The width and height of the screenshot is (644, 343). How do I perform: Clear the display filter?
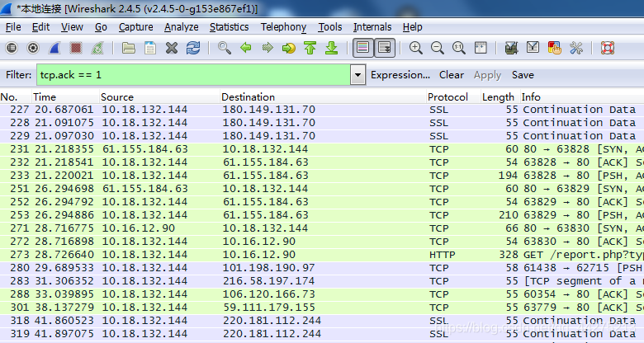[452, 75]
